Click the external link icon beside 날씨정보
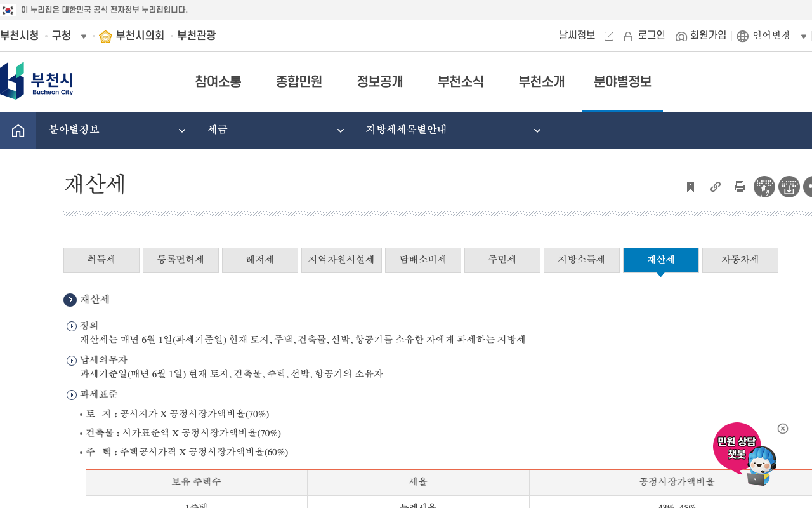Viewport: 812px width, 508px height. coord(609,36)
